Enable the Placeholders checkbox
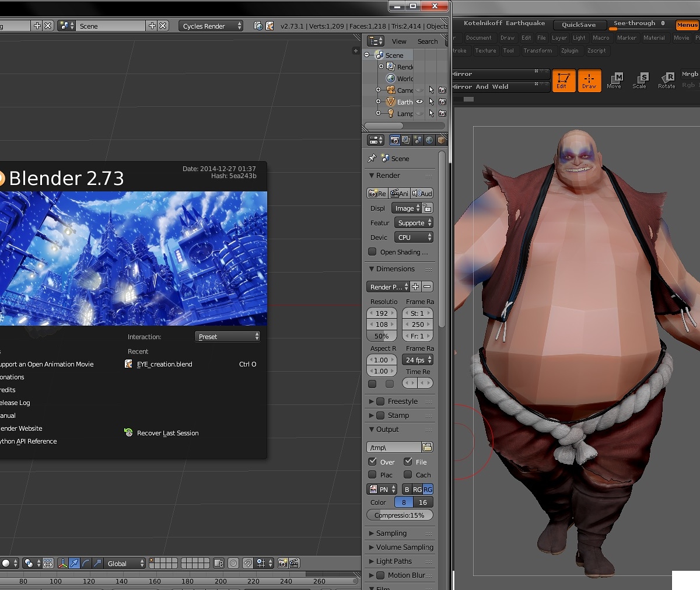This screenshot has height=590, width=700. [372, 474]
